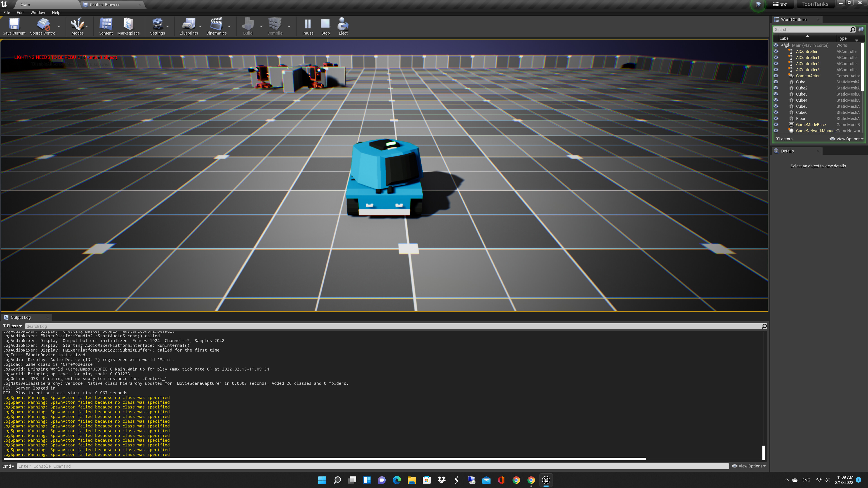Image resolution: width=868 pixels, height=488 pixels.
Task: Click the DDC status icon
Action: pyautogui.click(x=780, y=4)
